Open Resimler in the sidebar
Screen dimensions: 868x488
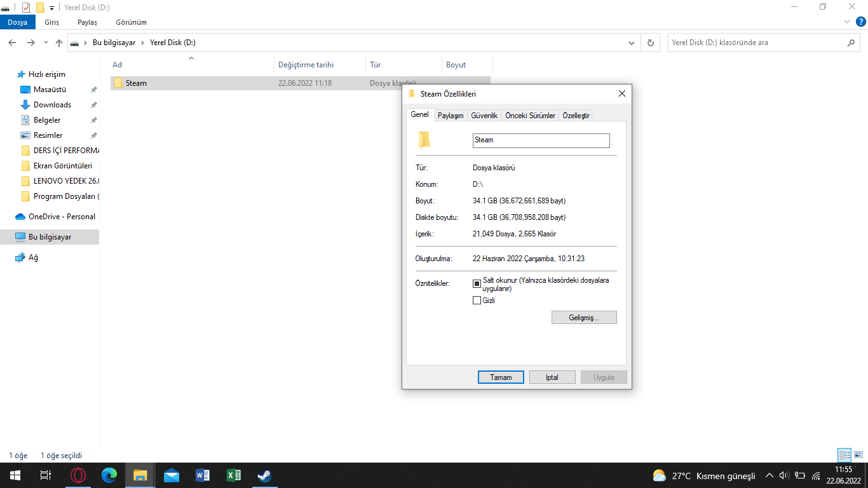[48, 135]
